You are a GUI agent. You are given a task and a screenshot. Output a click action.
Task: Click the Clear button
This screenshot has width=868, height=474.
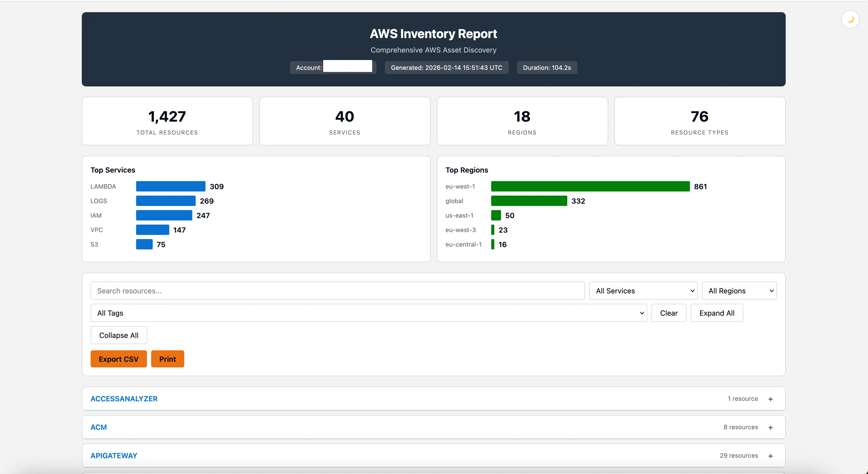(x=668, y=313)
